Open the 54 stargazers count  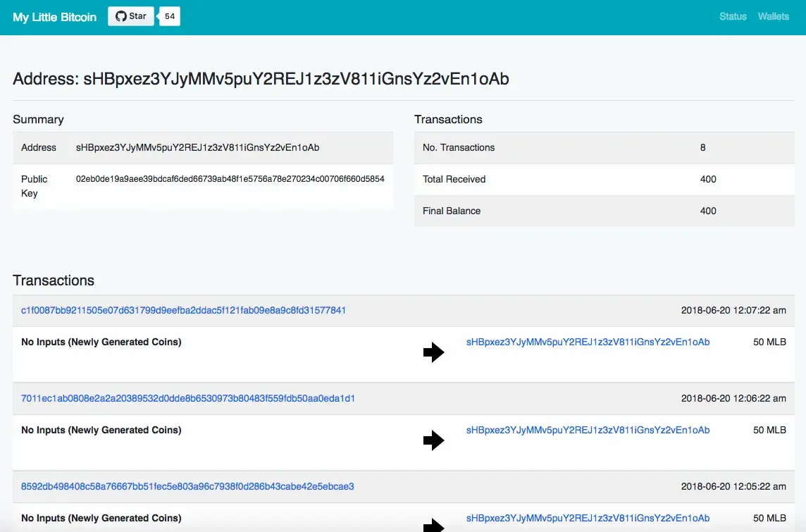[x=170, y=16]
